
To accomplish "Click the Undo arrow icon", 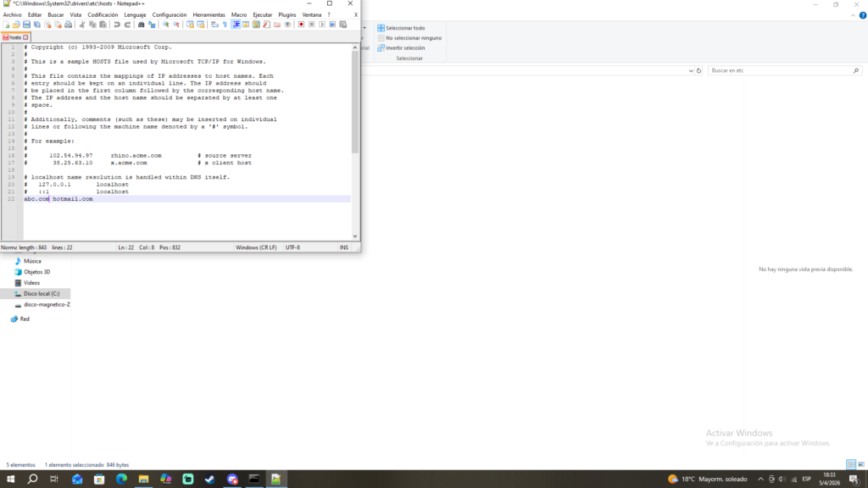I will coord(117,25).
